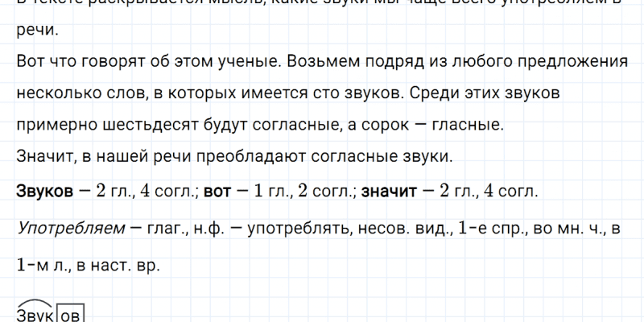Click the text "1-е спр."
This screenshot has width=644, height=322.
tap(494, 229)
